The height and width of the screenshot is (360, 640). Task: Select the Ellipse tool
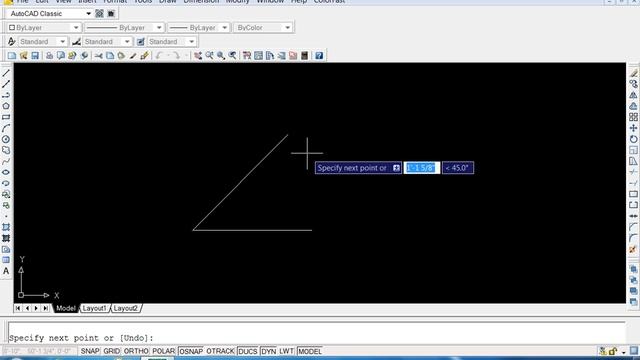(x=6, y=172)
